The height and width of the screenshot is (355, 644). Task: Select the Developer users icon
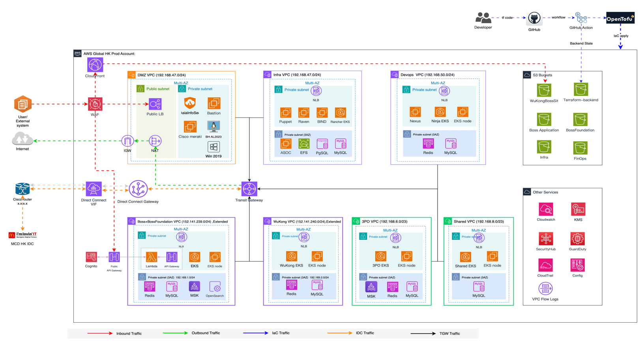tap(483, 18)
